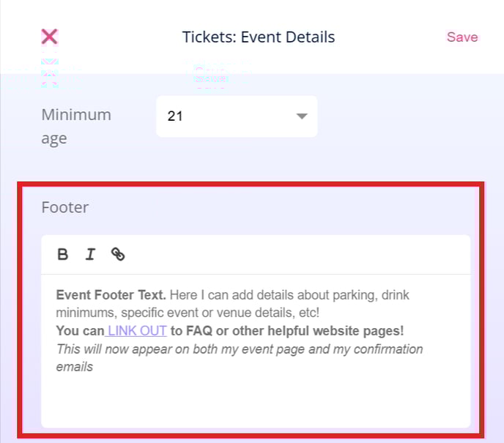504x443 pixels.
Task: Toggle italic formatting in footer editor
Action: click(x=90, y=254)
